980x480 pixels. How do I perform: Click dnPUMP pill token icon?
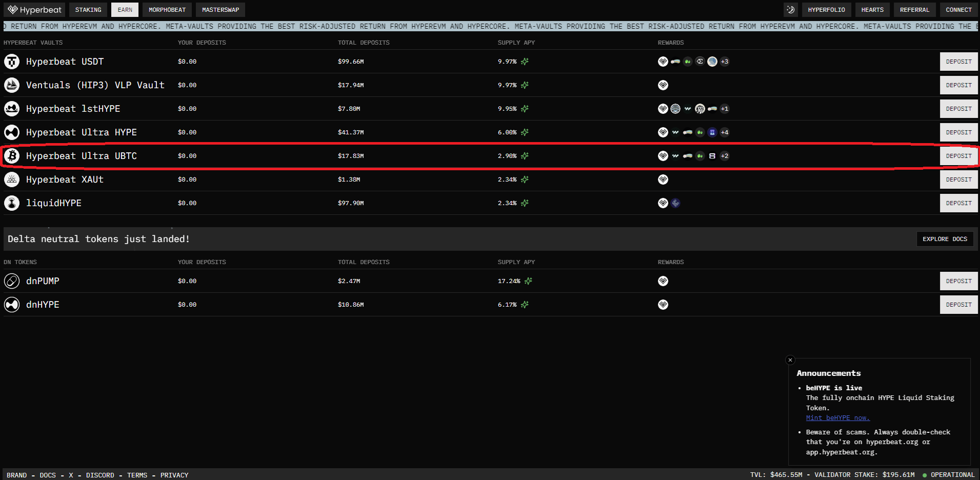pos(12,281)
